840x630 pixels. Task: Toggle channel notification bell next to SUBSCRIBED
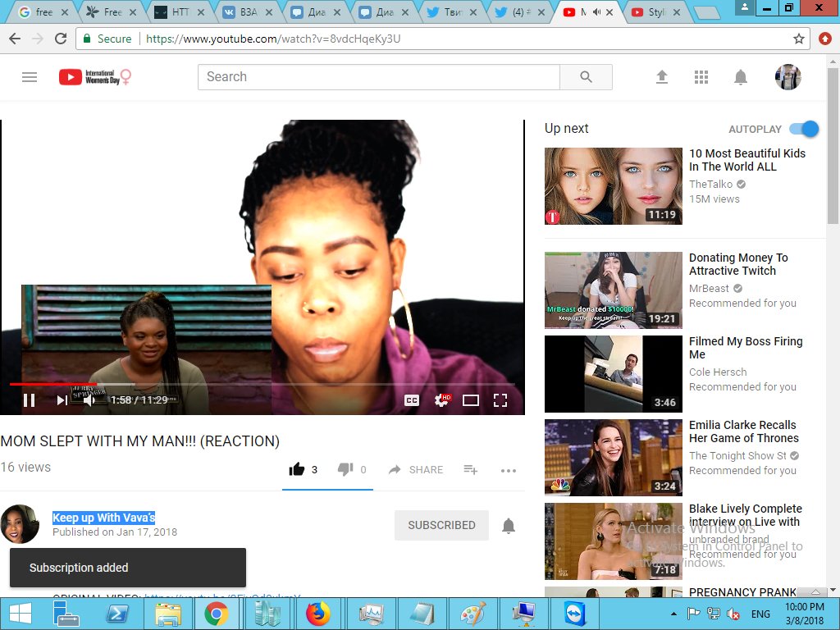tap(509, 526)
